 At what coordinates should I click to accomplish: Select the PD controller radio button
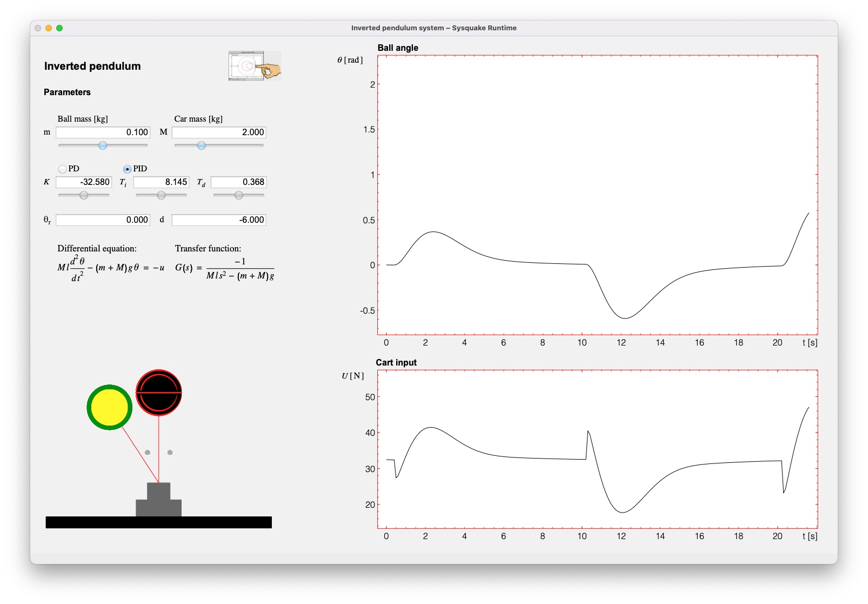63,169
